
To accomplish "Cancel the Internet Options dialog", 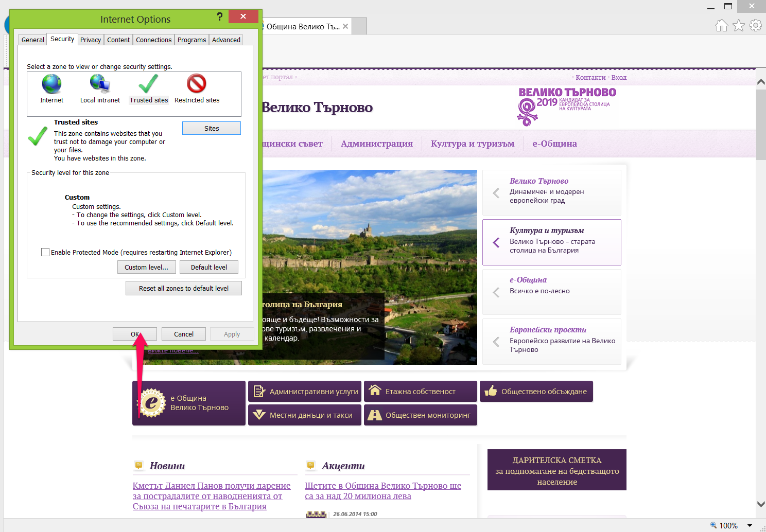I will 184,334.
